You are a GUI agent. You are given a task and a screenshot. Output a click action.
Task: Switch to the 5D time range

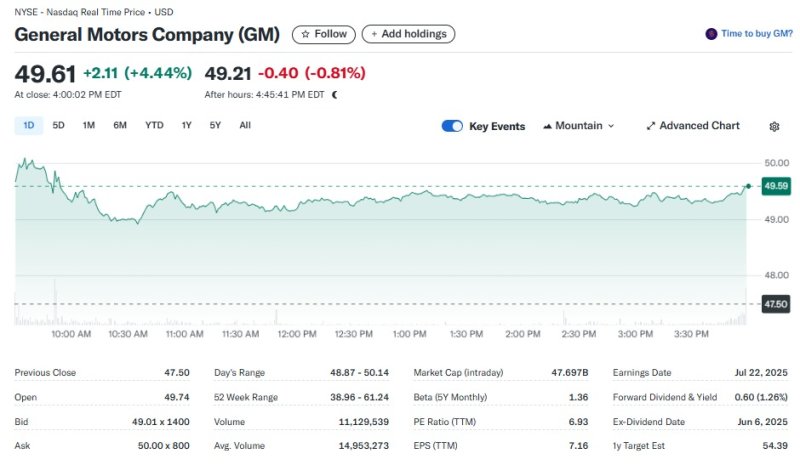(x=59, y=125)
